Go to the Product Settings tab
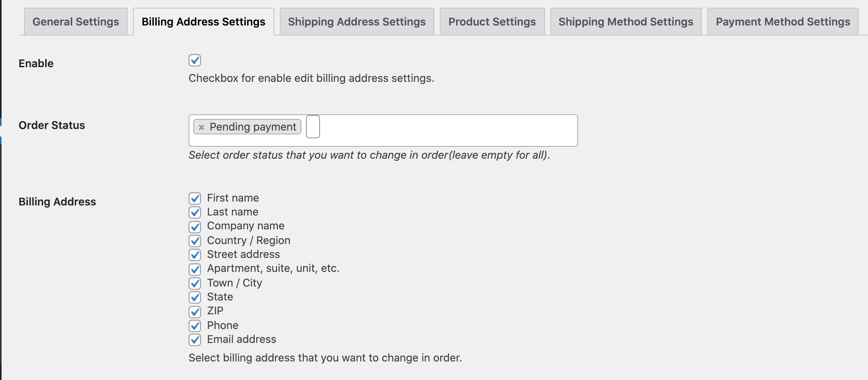The width and height of the screenshot is (868, 380). click(492, 22)
